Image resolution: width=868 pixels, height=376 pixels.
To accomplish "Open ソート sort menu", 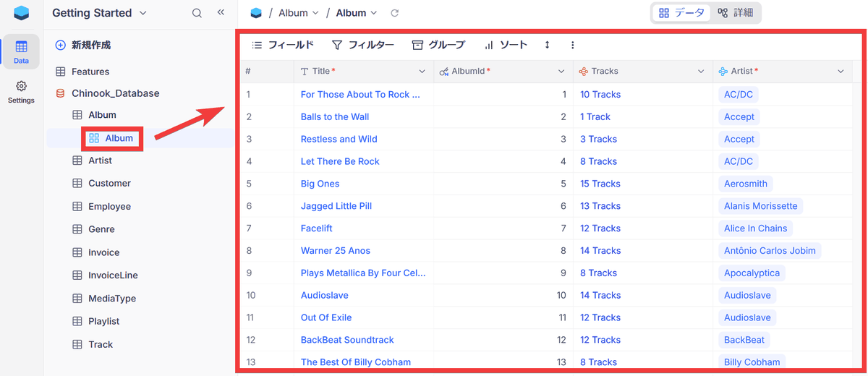I will (506, 45).
